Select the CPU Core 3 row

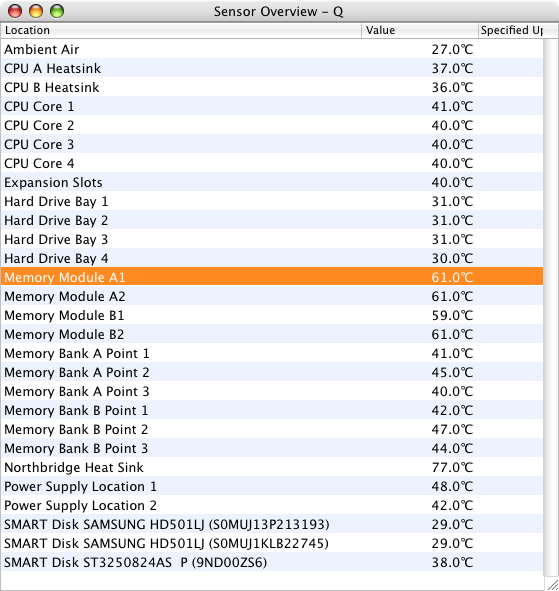pyautogui.click(x=272, y=144)
